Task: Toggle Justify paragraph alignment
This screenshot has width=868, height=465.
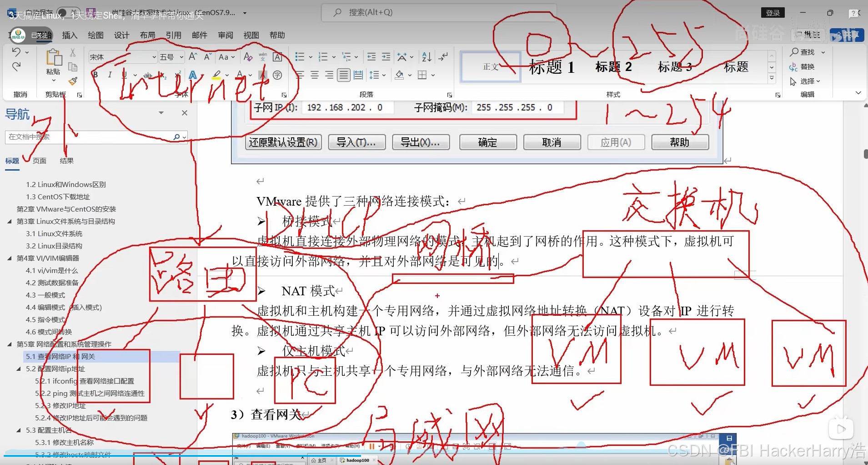Action: point(344,75)
